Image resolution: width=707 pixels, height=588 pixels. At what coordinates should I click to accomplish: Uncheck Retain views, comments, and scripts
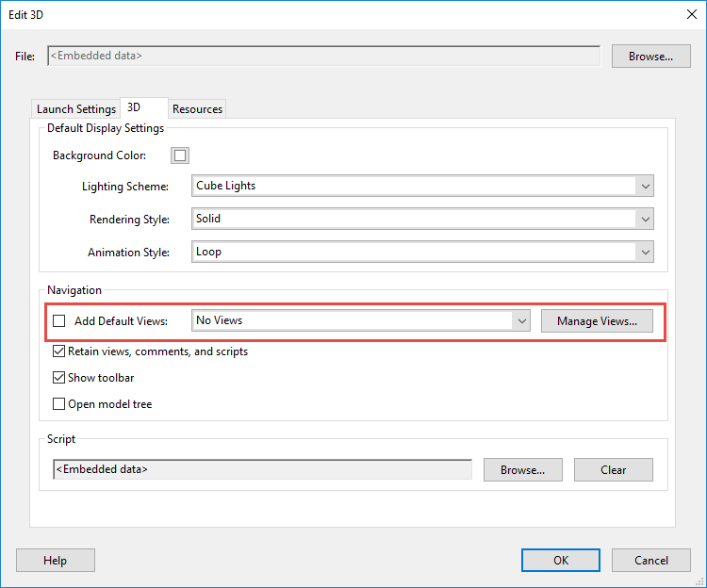[x=59, y=351]
